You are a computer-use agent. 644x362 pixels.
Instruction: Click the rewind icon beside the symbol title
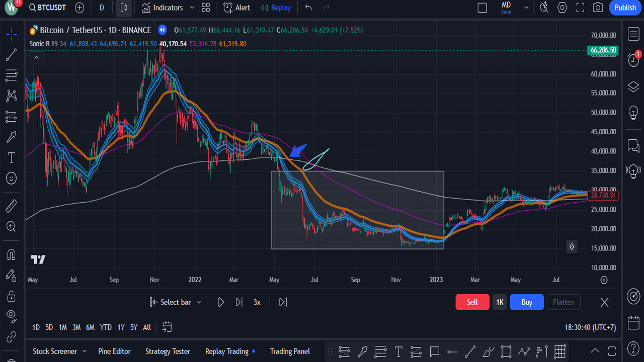pos(162,30)
